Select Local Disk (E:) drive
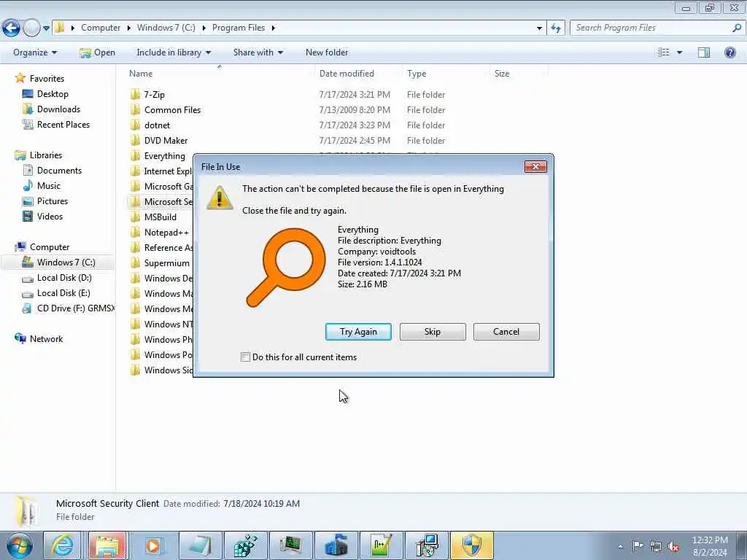The height and width of the screenshot is (560, 747). pyautogui.click(x=63, y=293)
